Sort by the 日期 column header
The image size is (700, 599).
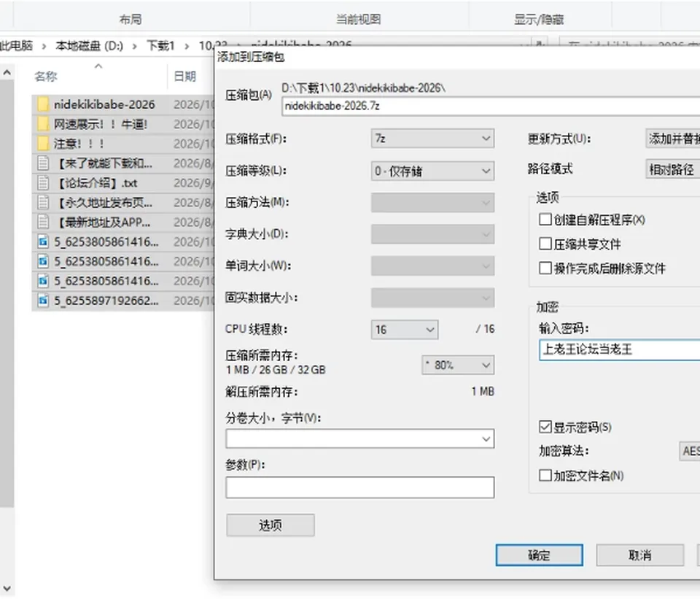[x=185, y=77]
